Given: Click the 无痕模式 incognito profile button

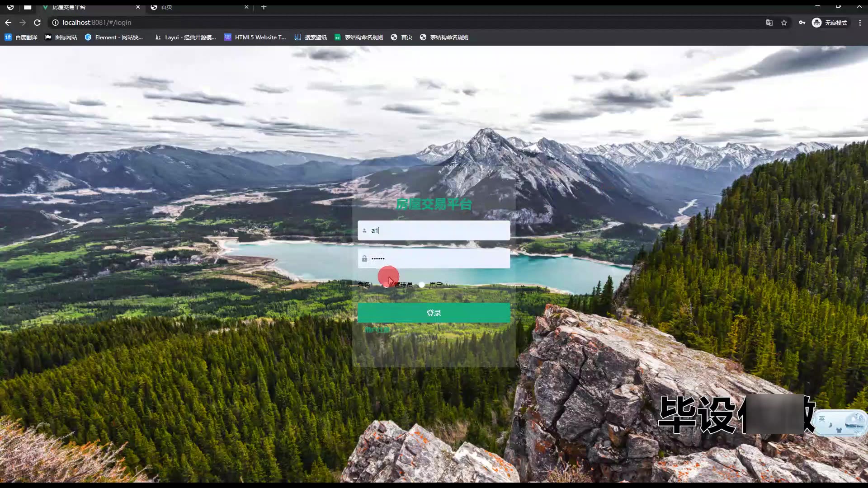Looking at the screenshot, I should 830,23.
